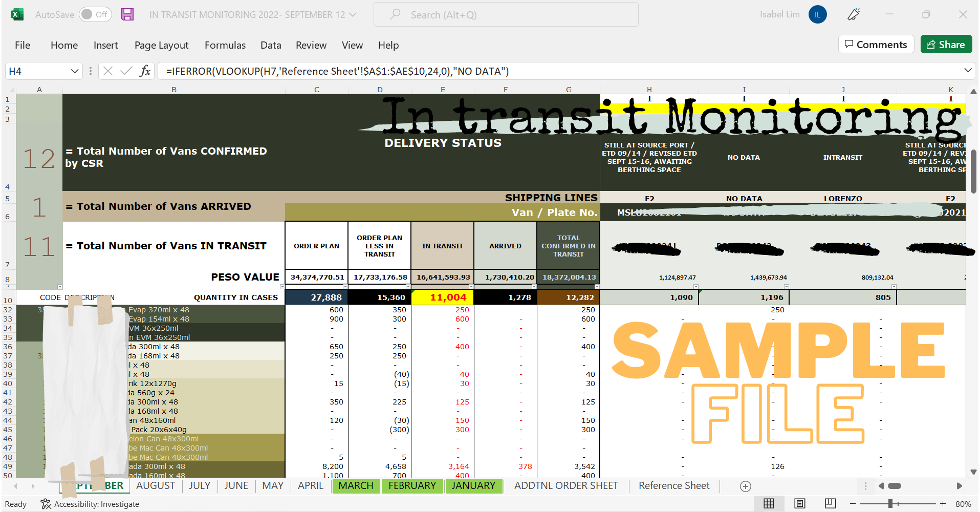This screenshot has width=980, height=512.
Task: Click the Excel app logo icon
Action: coord(17,14)
